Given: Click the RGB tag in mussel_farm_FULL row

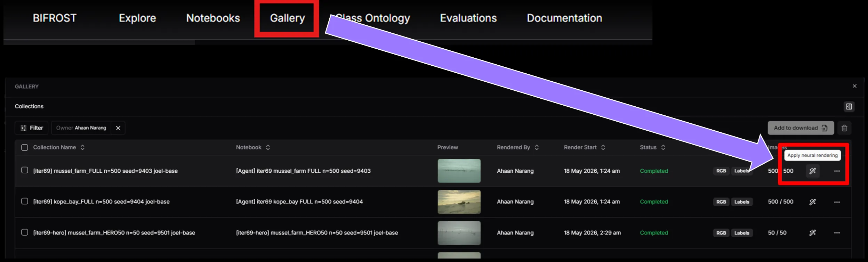Looking at the screenshot, I should [x=721, y=171].
